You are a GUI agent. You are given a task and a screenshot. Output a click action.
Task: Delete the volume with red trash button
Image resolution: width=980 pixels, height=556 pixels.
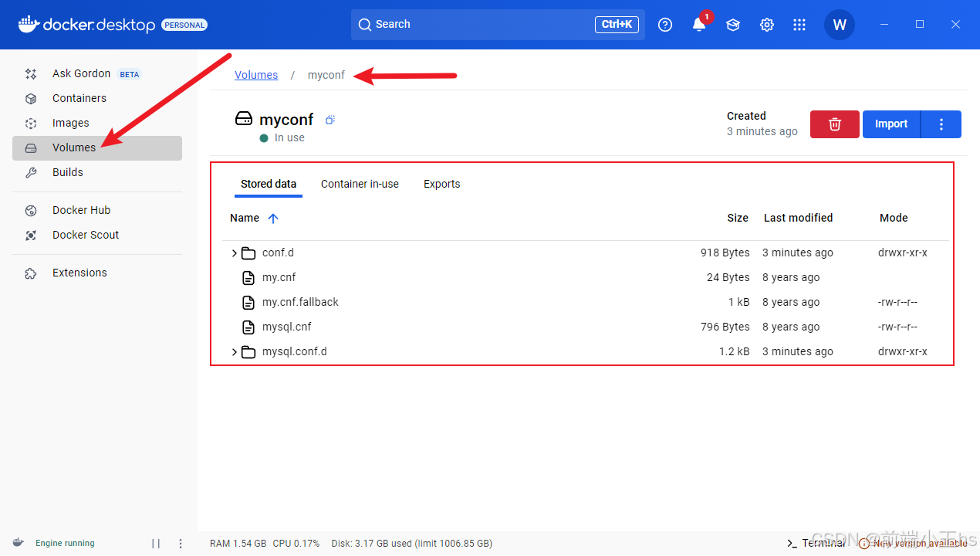coord(834,124)
